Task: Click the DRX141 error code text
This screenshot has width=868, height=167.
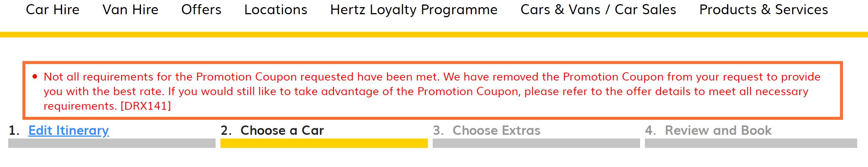Action: (146, 106)
